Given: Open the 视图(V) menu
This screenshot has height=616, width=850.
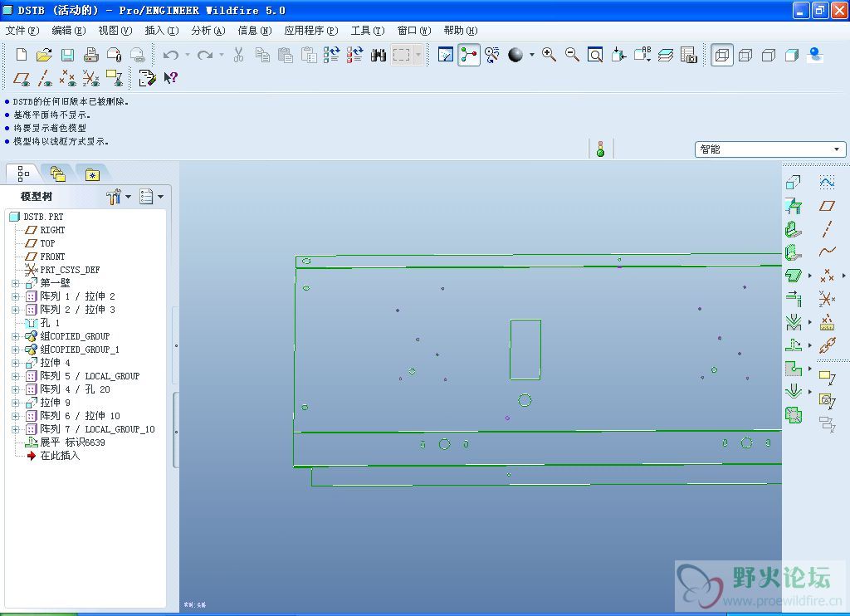Looking at the screenshot, I should (115, 31).
